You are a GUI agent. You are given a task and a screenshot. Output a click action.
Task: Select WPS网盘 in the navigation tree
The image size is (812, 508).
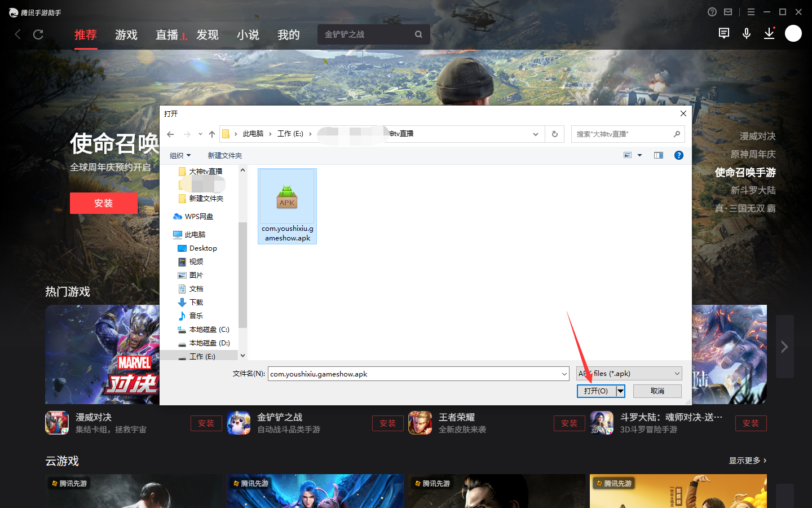[x=193, y=217]
